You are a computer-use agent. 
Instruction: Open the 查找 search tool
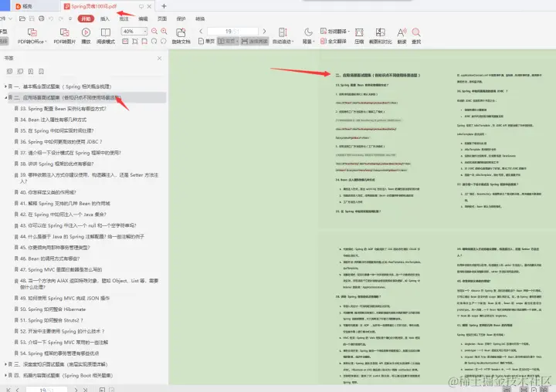coord(416,36)
